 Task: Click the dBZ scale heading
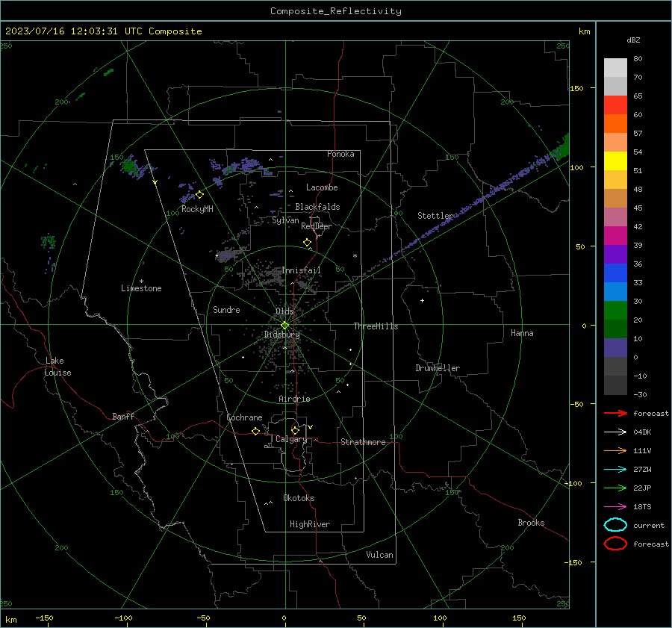click(633, 40)
